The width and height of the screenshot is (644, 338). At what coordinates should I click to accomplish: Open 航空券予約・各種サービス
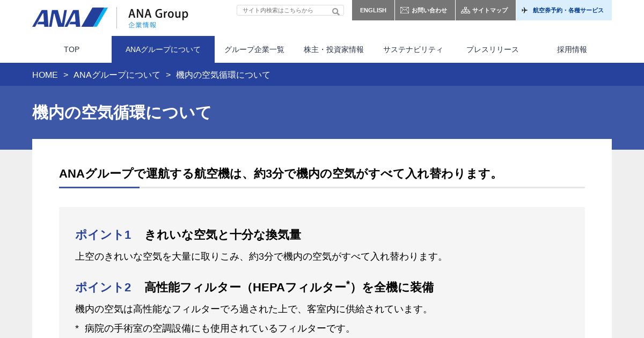click(564, 10)
